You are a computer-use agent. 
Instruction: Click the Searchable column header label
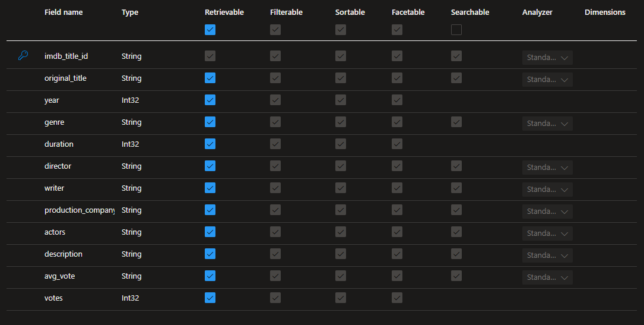point(470,12)
